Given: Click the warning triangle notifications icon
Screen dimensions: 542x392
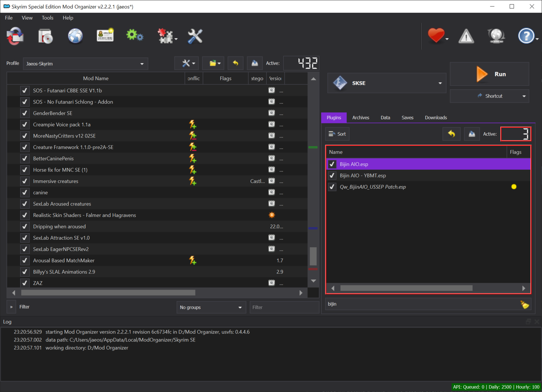Looking at the screenshot, I should [x=466, y=36].
